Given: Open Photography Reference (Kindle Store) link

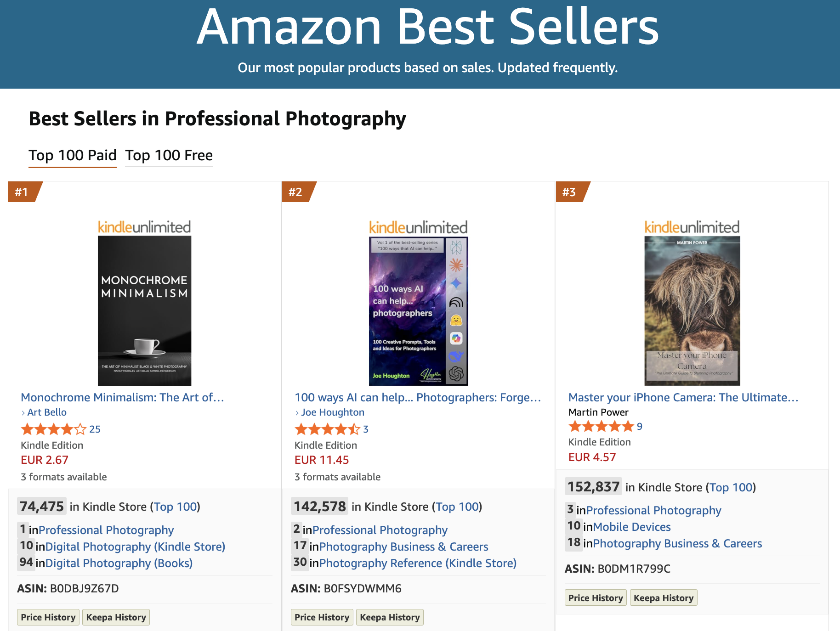Looking at the screenshot, I should 418,563.
